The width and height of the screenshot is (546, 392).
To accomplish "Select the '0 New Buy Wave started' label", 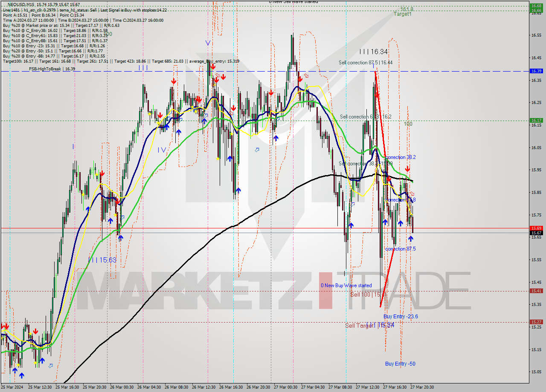I will [346, 285].
